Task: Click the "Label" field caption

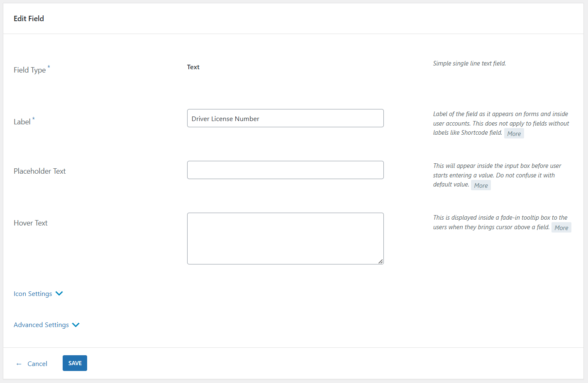Action: click(22, 122)
